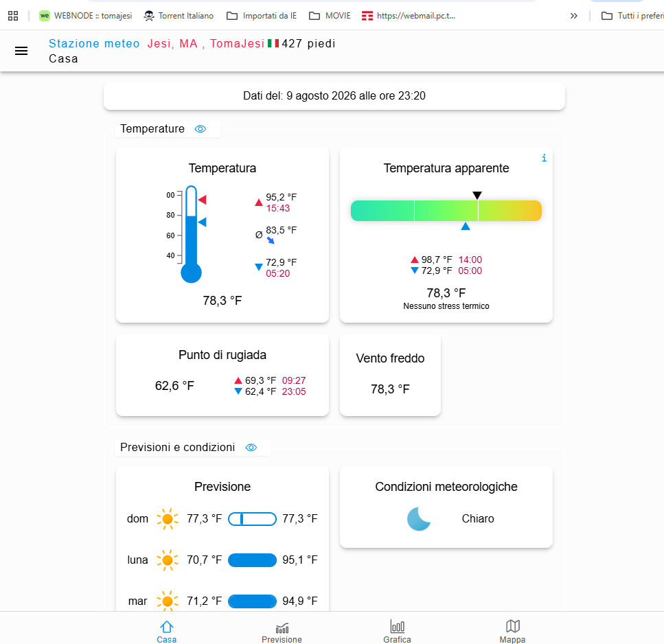Click the thermometer graphic
The image size is (664, 644).
click(x=191, y=234)
